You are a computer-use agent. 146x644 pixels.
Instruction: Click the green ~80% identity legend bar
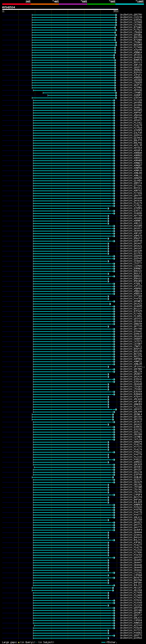(101, 4)
